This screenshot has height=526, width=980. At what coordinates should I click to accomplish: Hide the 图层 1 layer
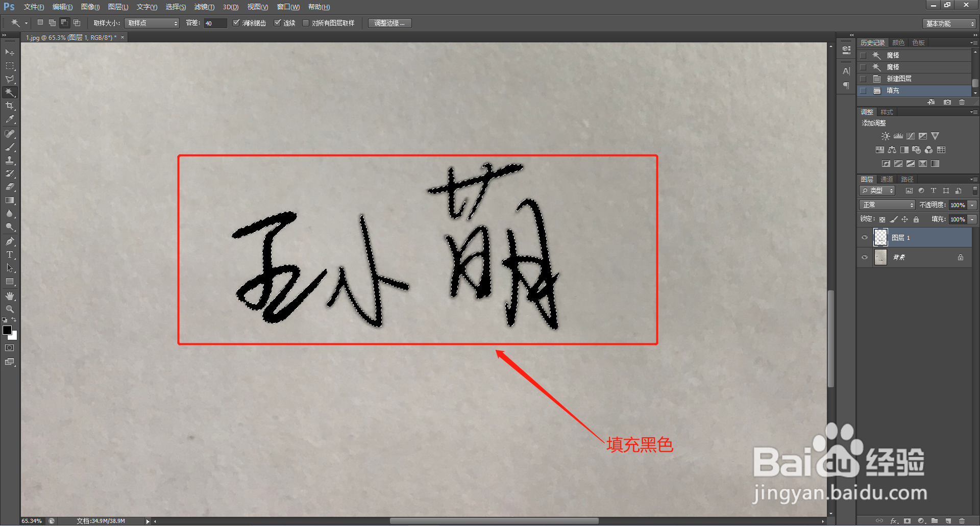(x=864, y=237)
